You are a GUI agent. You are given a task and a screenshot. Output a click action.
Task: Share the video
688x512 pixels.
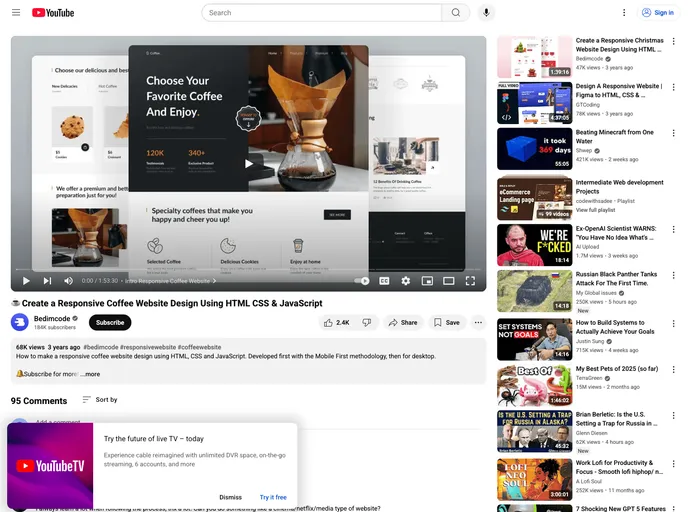(403, 322)
